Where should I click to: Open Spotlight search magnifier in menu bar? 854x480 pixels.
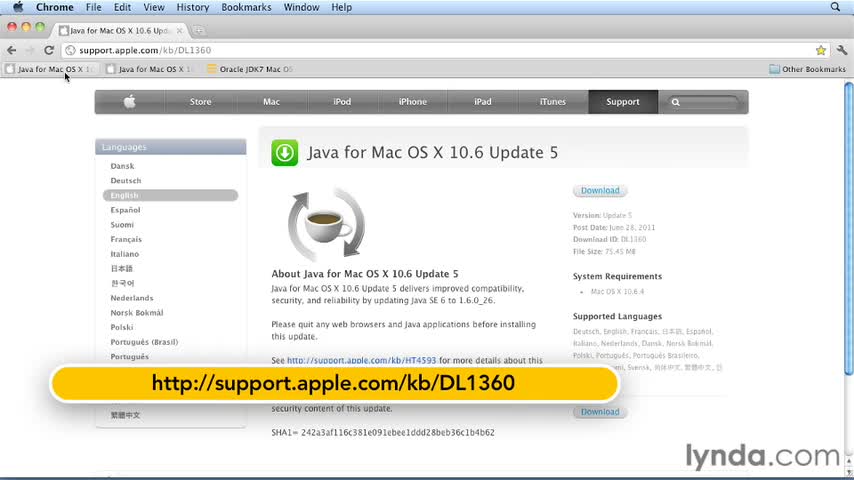(835, 7)
